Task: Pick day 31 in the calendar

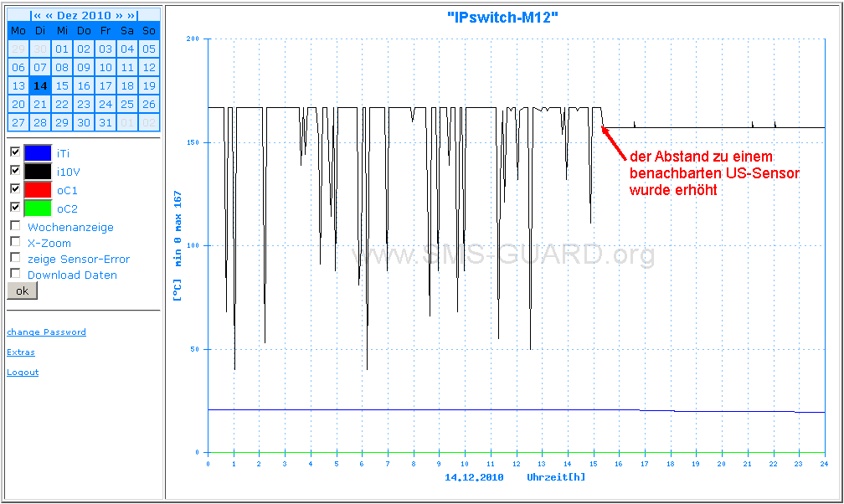Action: point(105,122)
